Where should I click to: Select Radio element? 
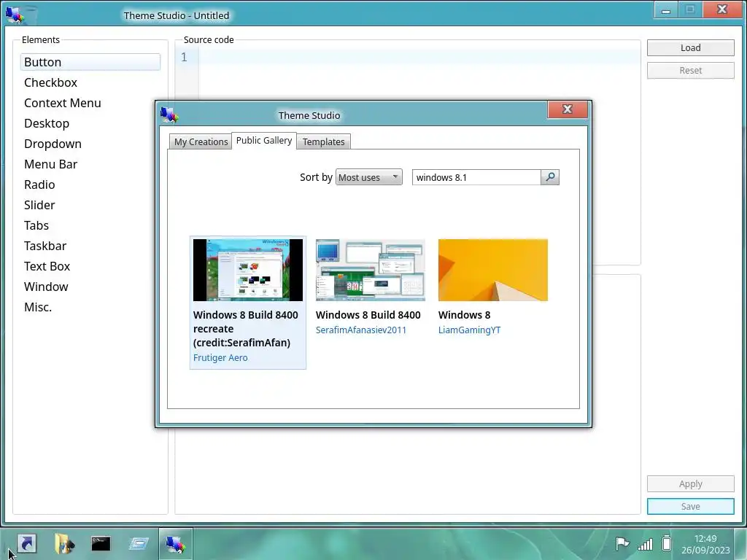90,184
